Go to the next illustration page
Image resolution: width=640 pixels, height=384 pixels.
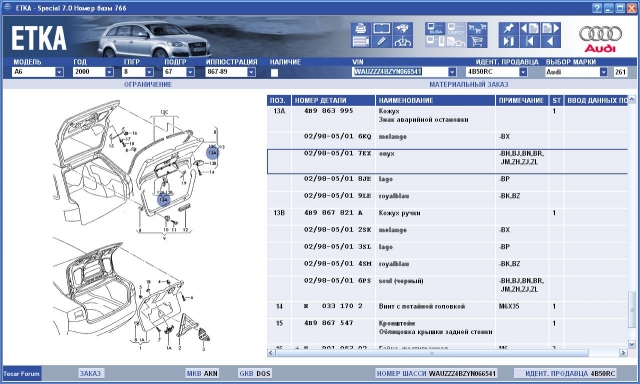tap(551, 28)
